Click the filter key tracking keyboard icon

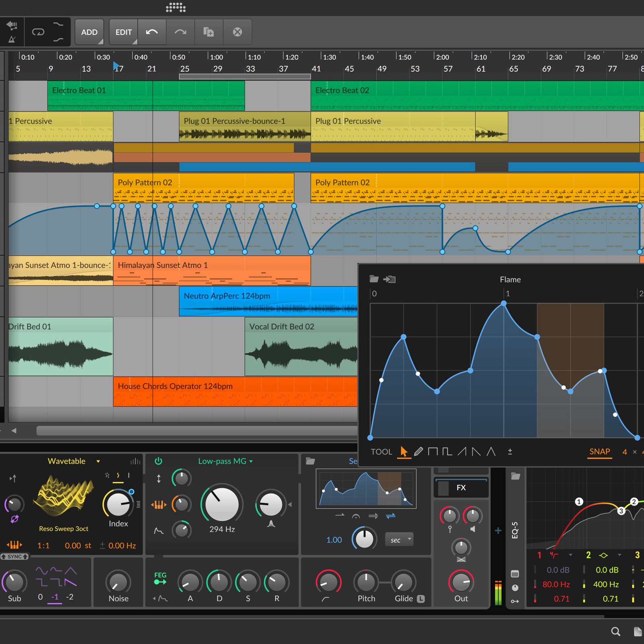click(159, 505)
